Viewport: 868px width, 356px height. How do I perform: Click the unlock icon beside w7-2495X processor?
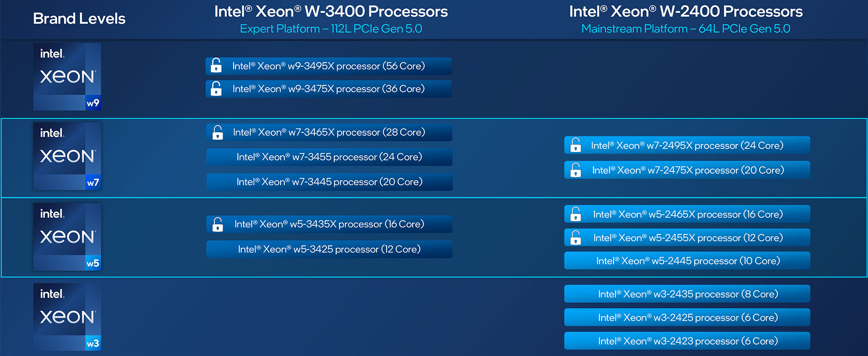tap(576, 145)
